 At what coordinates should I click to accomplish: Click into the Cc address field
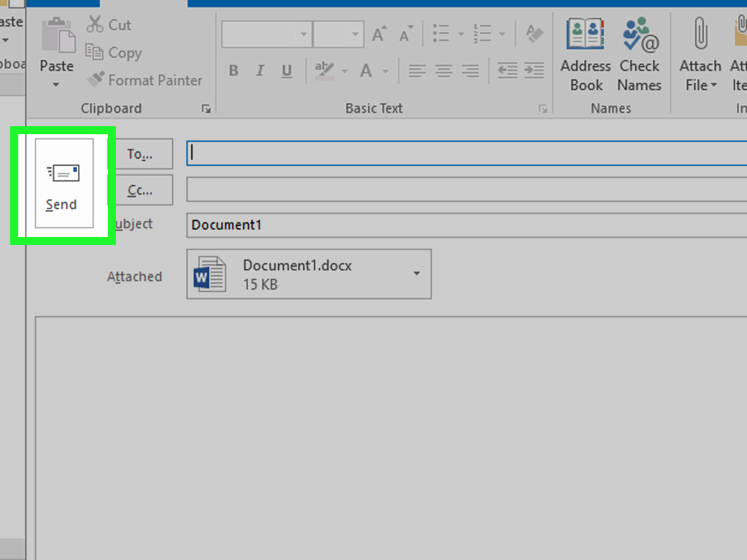[x=466, y=190]
